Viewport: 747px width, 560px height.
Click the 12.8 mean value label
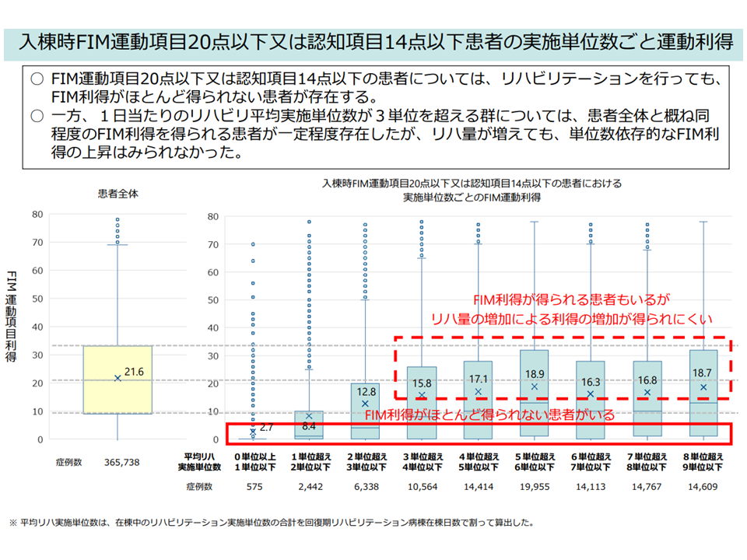[366, 392]
